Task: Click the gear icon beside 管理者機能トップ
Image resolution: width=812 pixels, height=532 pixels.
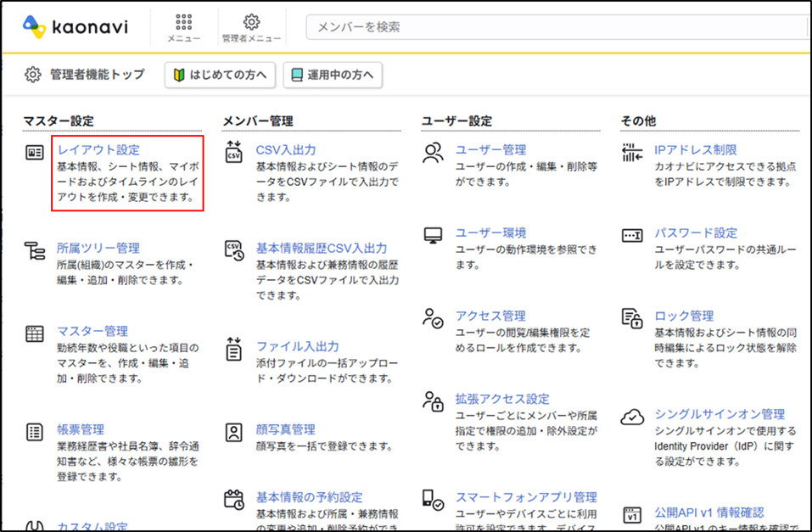Action: coord(32,75)
